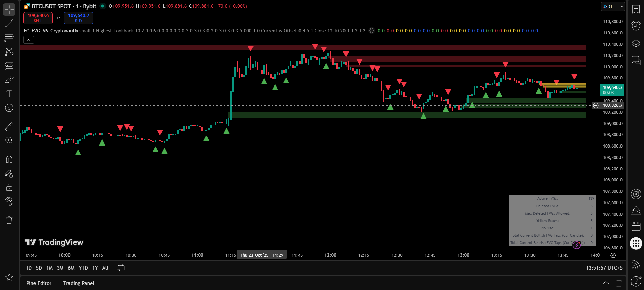The height and width of the screenshot is (290, 644).
Task: Set chart range to 1D
Action: point(29,268)
